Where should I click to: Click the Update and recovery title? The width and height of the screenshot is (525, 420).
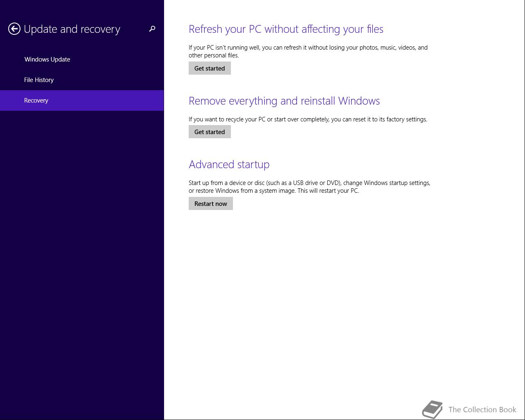tap(72, 29)
